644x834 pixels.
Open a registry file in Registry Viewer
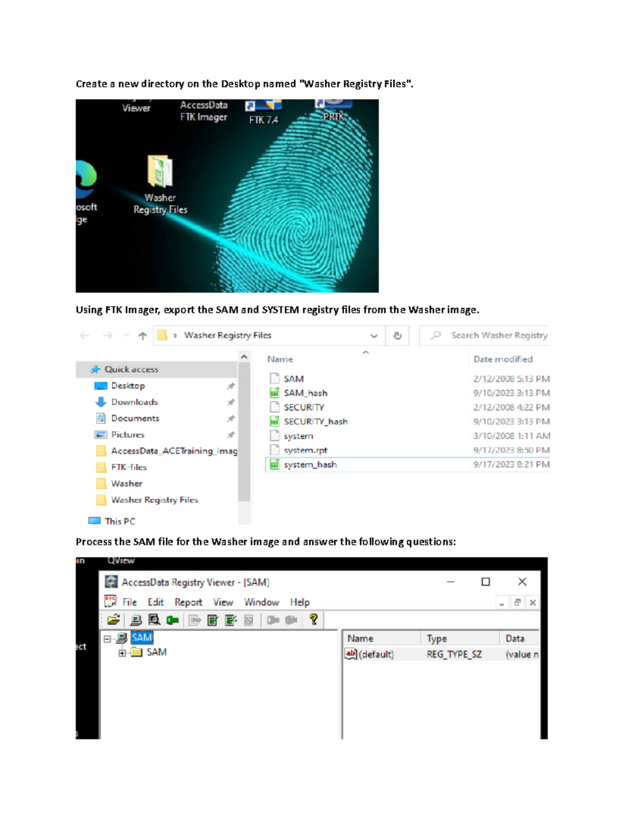click(x=115, y=619)
